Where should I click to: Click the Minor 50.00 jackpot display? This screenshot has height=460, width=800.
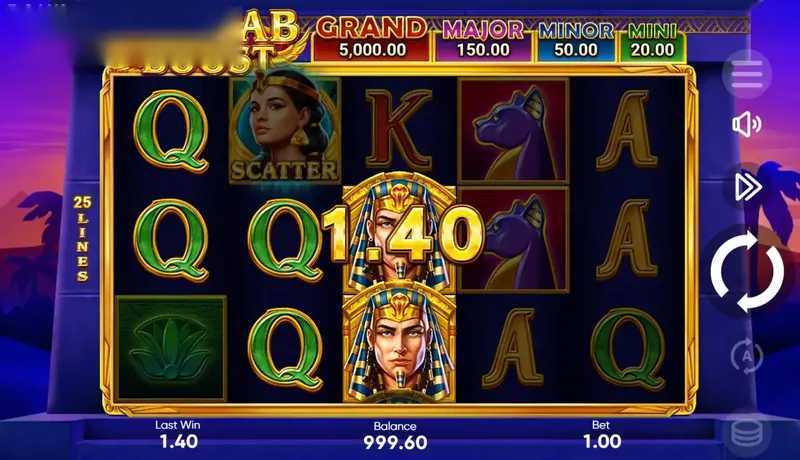click(x=576, y=41)
